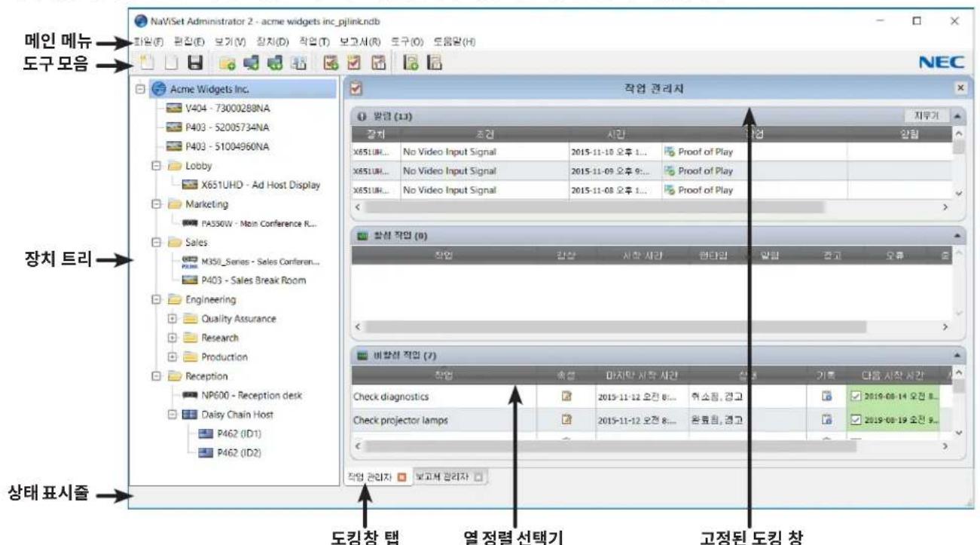The width and height of the screenshot is (980, 545).
Task: Close the 작업 관리자 docking panel
Action: click(960, 89)
